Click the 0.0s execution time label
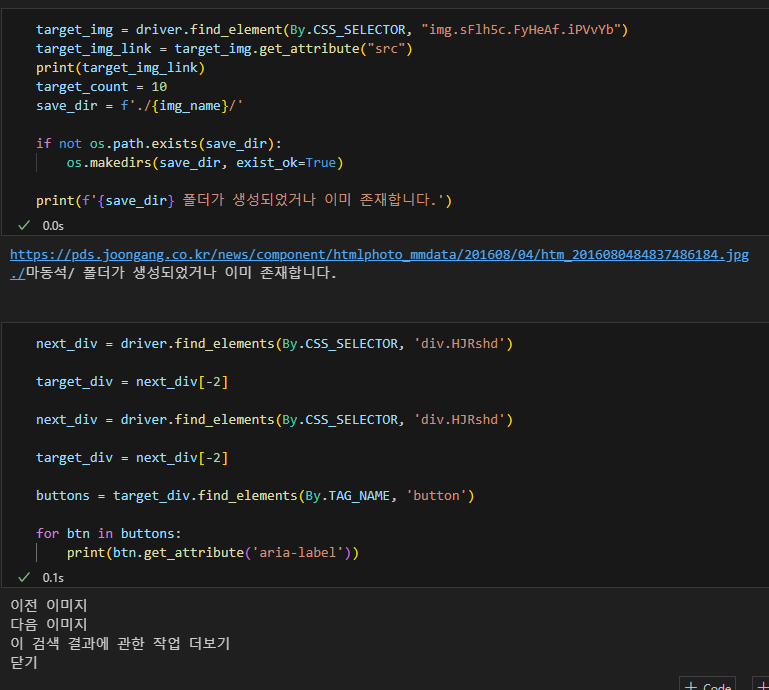The image size is (769, 690). tap(53, 226)
